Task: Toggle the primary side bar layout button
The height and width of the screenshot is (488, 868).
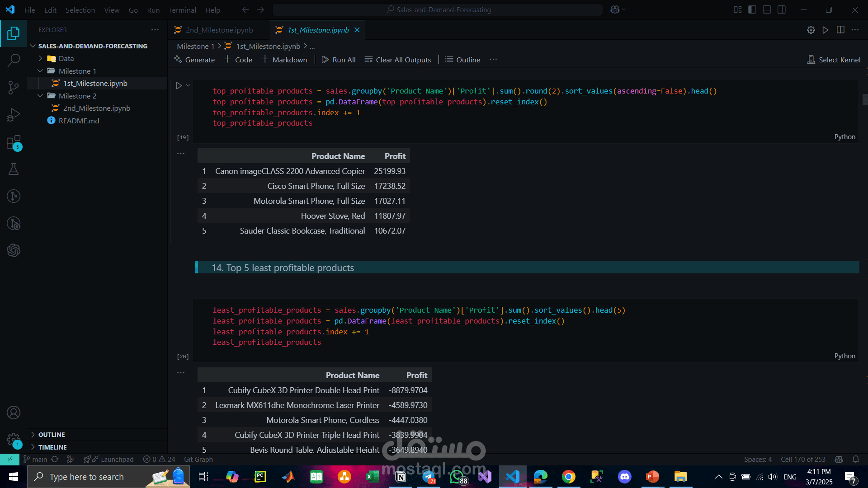Action: point(752,9)
